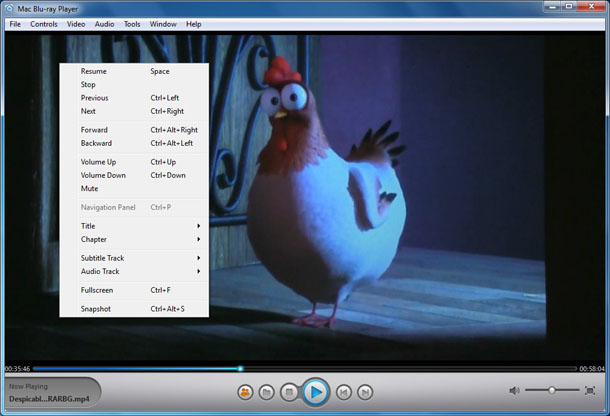Click the Mac Blu-ray Player title bar icon
The image size is (610, 416).
(x=9, y=8)
